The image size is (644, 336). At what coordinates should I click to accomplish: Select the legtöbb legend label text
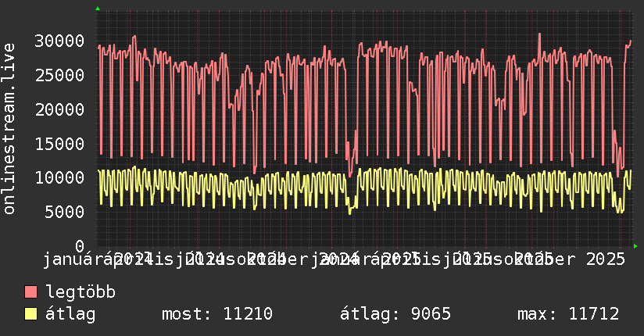pos(81,293)
